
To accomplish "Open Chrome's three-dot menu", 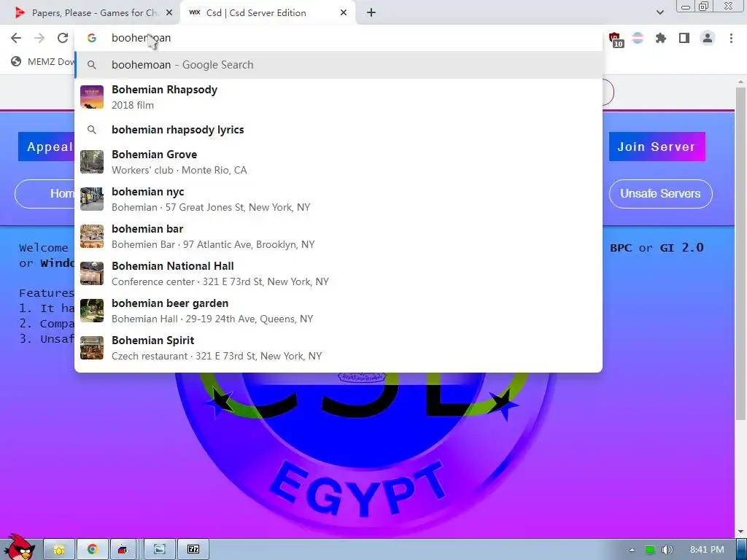I will click(731, 38).
